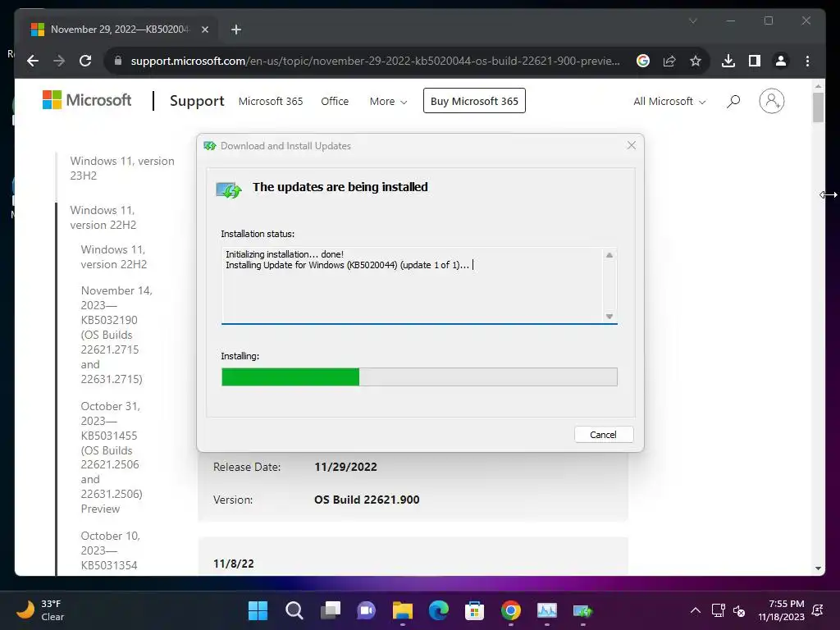840x630 pixels.
Task: Open October 31, 2023—KB5031455 Preview link
Action: (112, 457)
